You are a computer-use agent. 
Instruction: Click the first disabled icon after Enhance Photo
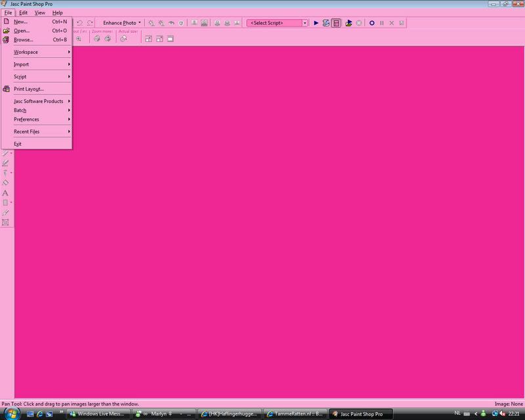coord(152,23)
